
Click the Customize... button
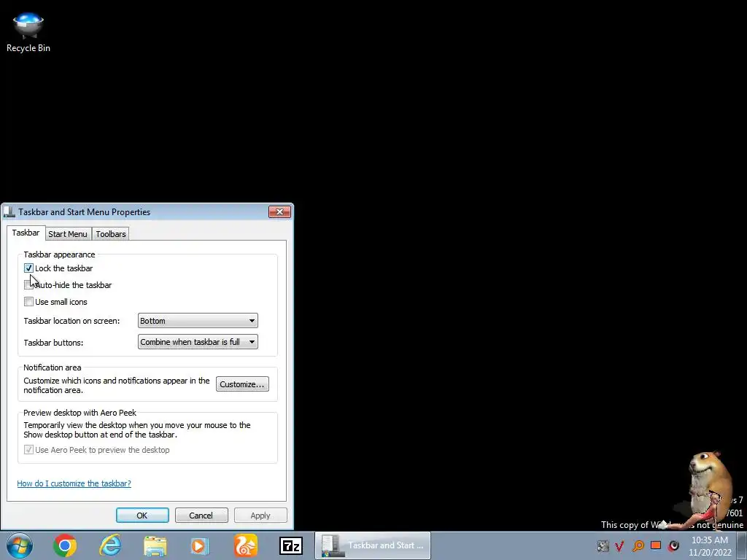coord(242,384)
